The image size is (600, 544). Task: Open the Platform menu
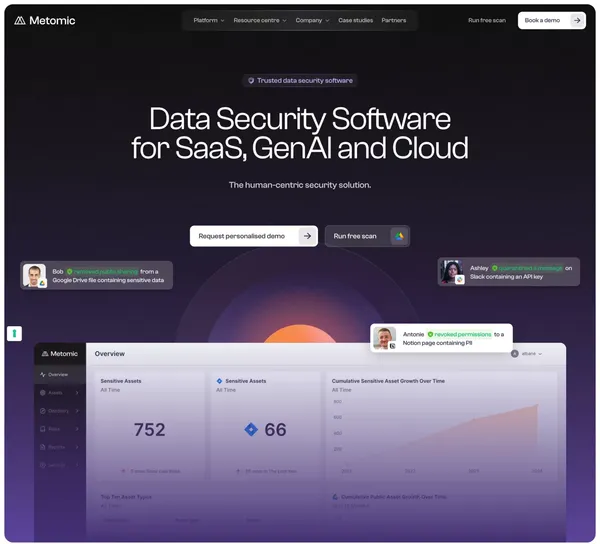(209, 20)
